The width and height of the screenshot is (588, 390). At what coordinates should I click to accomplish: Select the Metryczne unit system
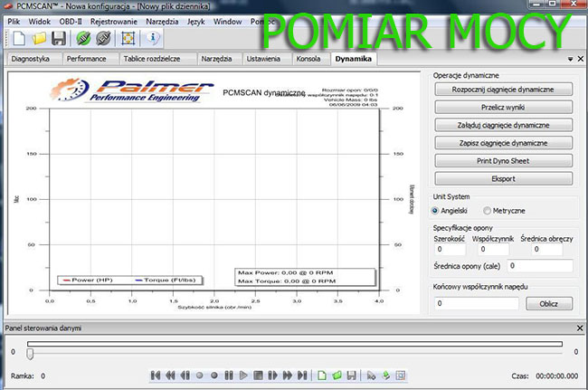487,211
